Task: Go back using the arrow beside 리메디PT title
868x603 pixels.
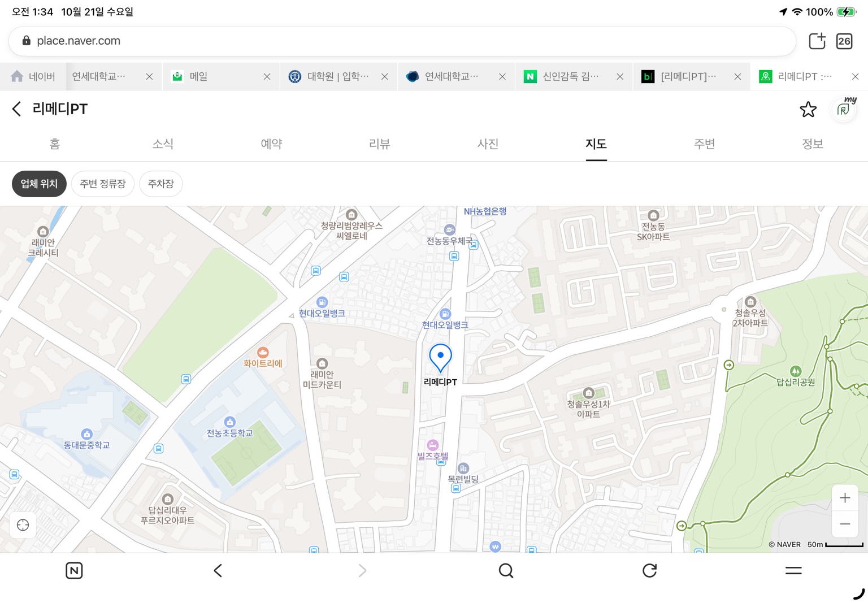Action: 16,109
